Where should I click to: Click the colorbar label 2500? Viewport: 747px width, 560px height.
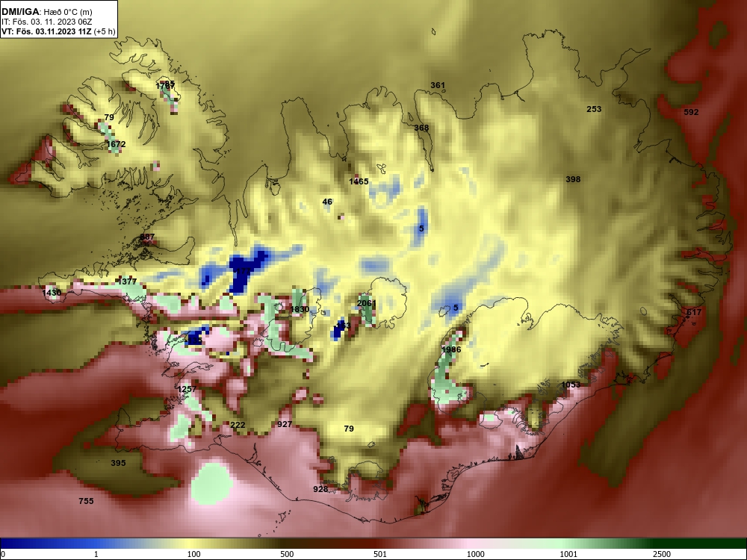(662, 554)
